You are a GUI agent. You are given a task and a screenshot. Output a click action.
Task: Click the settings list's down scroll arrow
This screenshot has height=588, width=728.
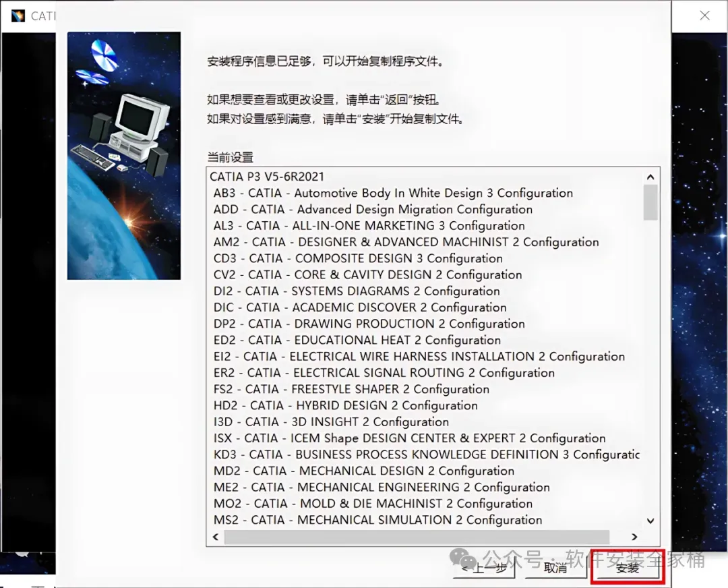pyautogui.click(x=650, y=521)
